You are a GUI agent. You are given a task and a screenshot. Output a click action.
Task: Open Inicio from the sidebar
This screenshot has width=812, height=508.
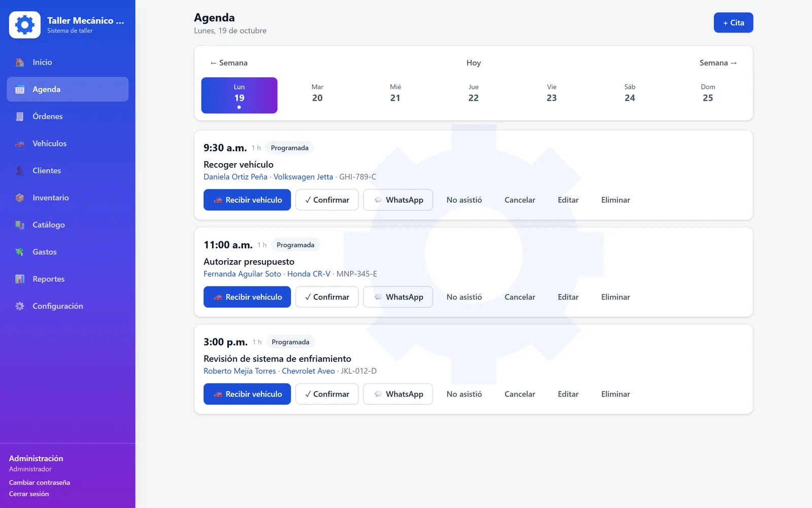67,62
